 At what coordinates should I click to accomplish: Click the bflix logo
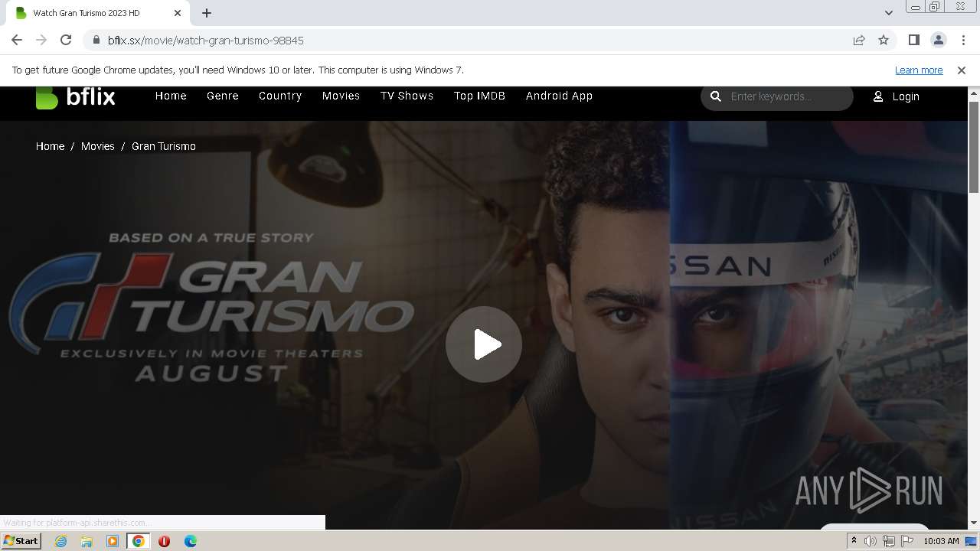[x=75, y=96]
